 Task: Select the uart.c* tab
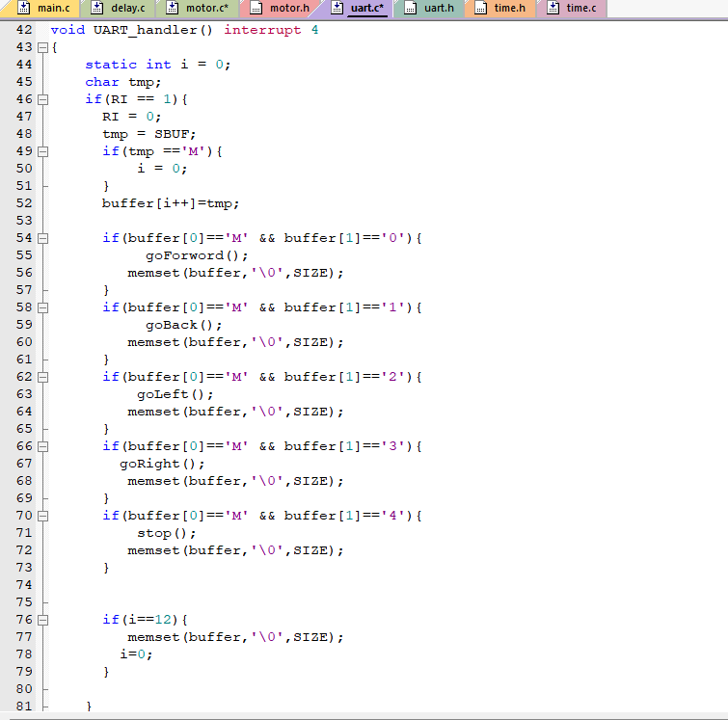[x=358, y=9]
